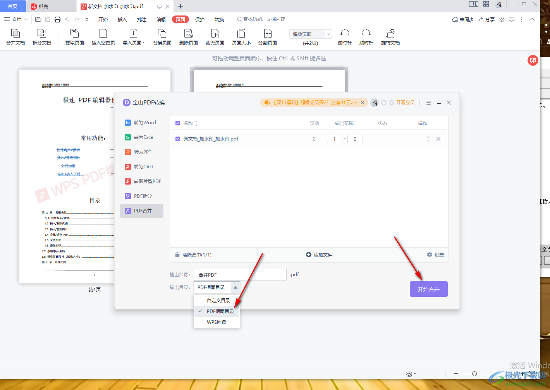
Task: Edit the end page number field
Action: pyautogui.click(x=355, y=139)
